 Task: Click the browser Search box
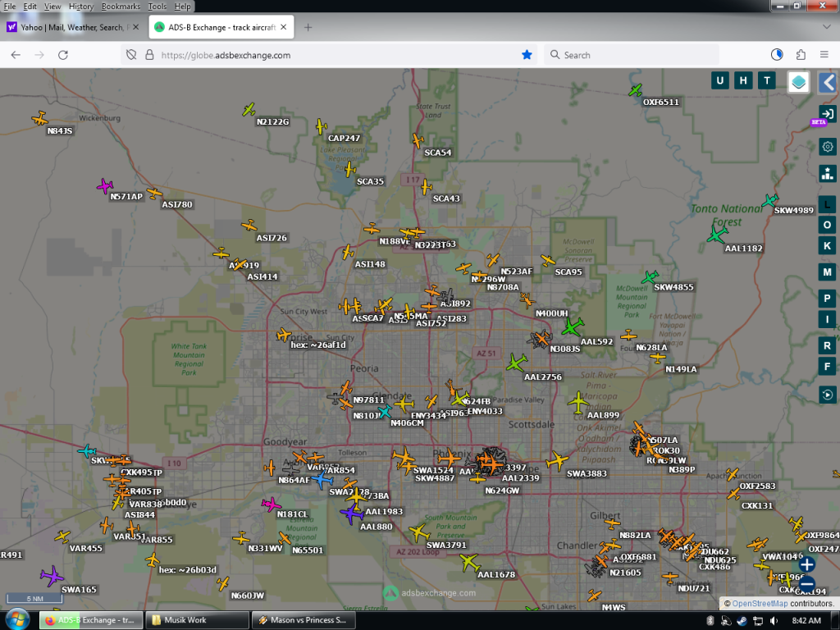pyautogui.click(x=632, y=55)
